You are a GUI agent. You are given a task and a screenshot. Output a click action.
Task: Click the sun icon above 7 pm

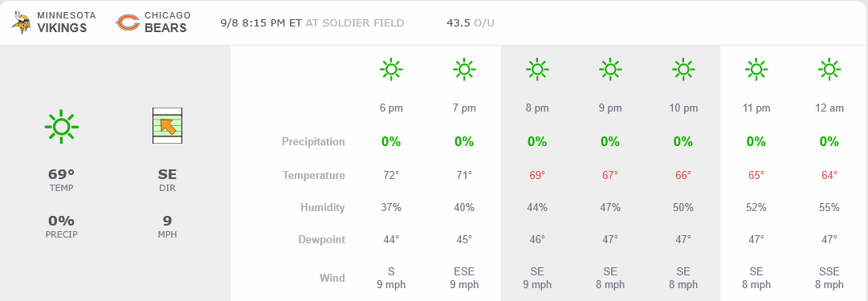click(464, 69)
